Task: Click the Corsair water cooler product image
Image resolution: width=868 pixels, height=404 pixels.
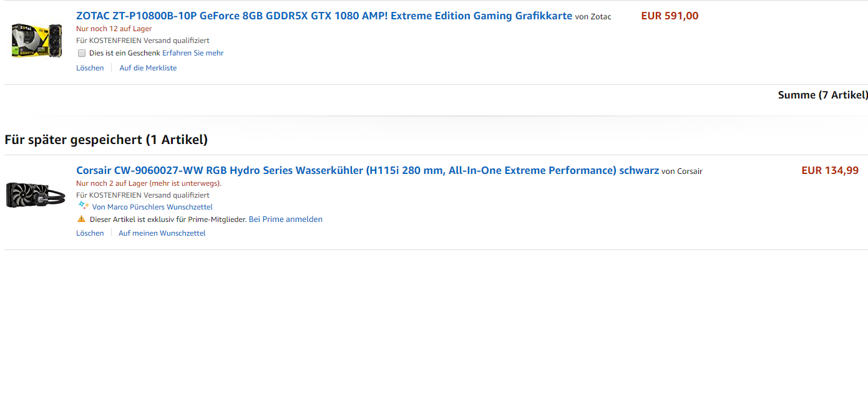Action: (x=36, y=194)
